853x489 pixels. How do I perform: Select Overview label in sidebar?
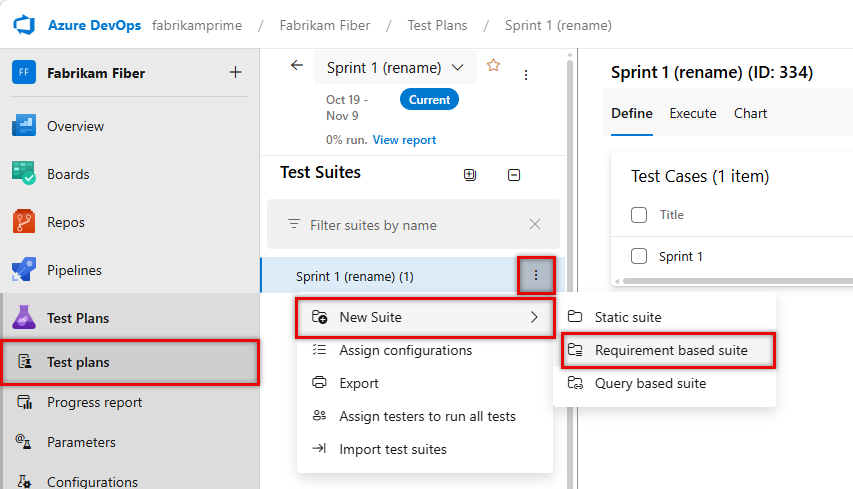75,126
